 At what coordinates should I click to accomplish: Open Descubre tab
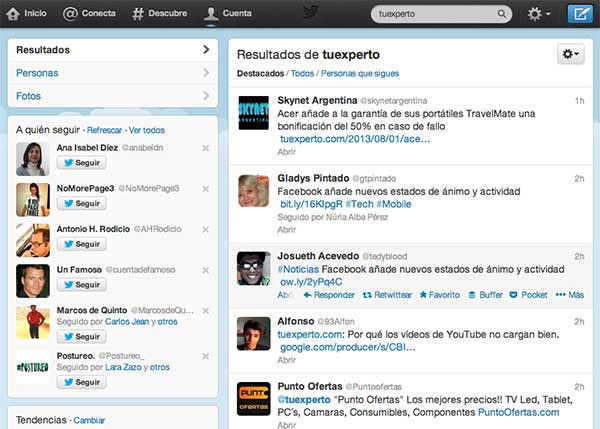(x=160, y=13)
